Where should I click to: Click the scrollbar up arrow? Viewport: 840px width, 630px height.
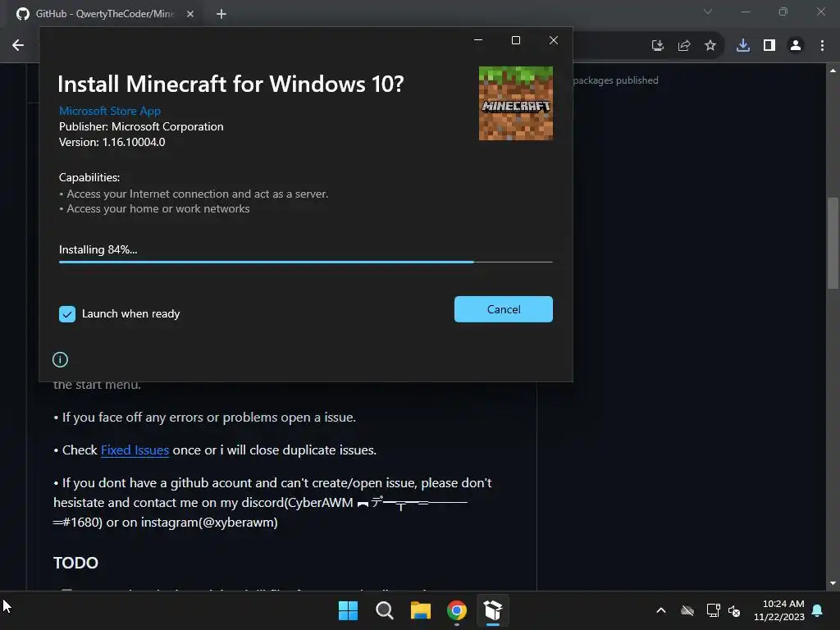(x=833, y=71)
